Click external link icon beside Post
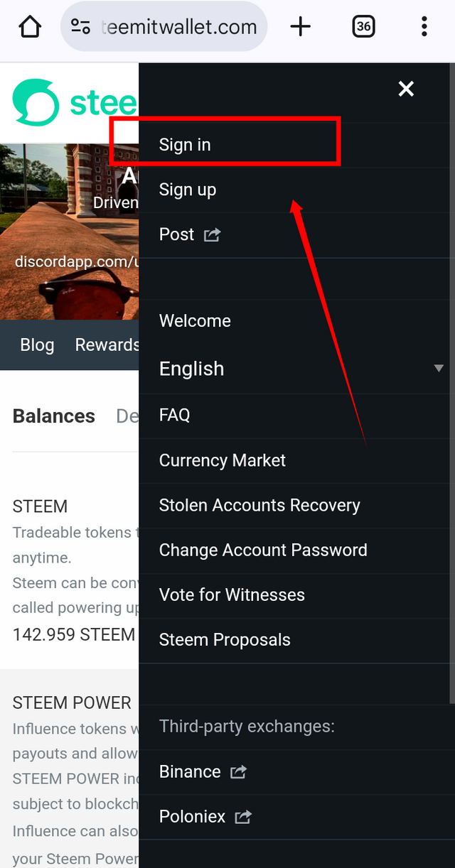455x868 pixels. (212, 234)
